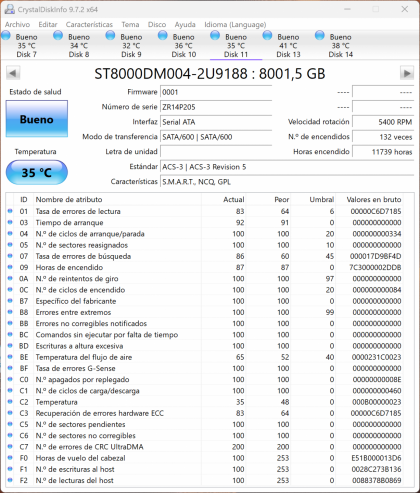Click the Valores en bruto column header

(x=369, y=199)
